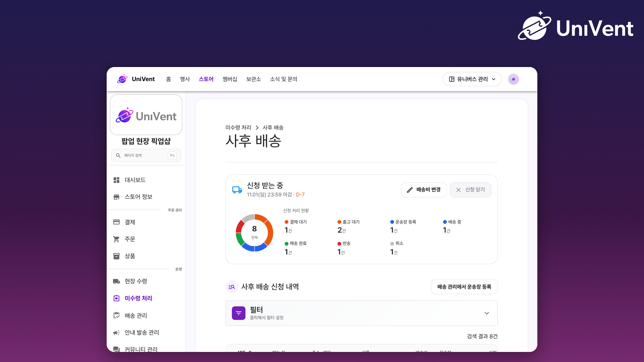Screen dimensions: 644x362
Task: Select the 스토어 menu item
Action: pyautogui.click(x=206, y=79)
